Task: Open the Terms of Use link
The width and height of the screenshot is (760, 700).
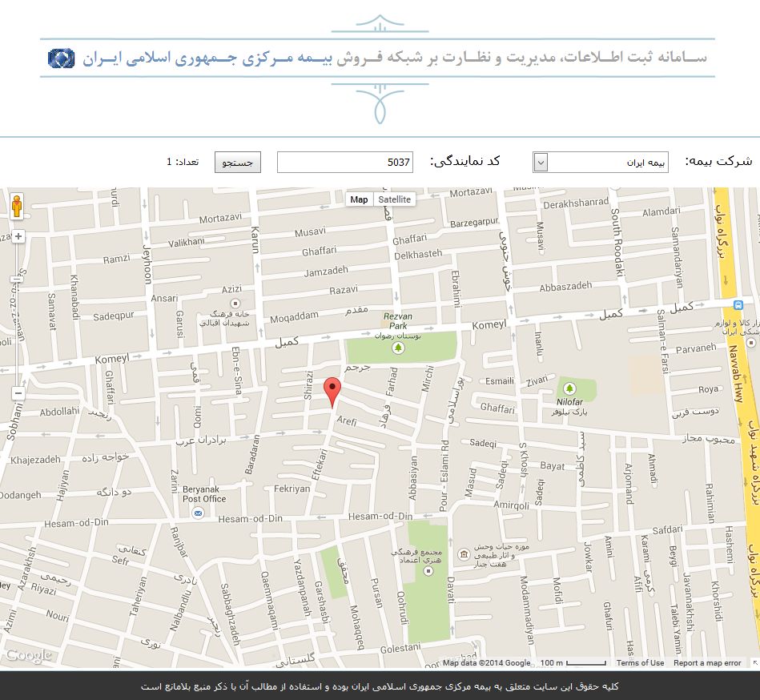Action: (x=640, y=663)
